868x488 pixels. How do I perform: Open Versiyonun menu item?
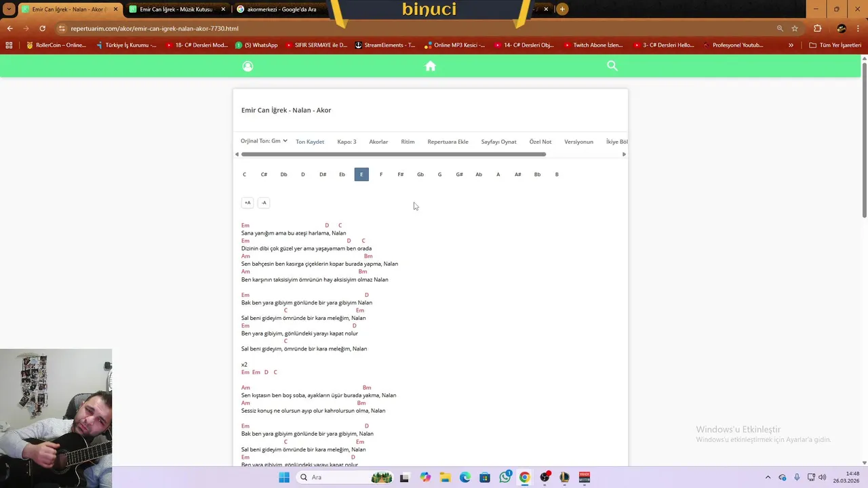point(578,142)
